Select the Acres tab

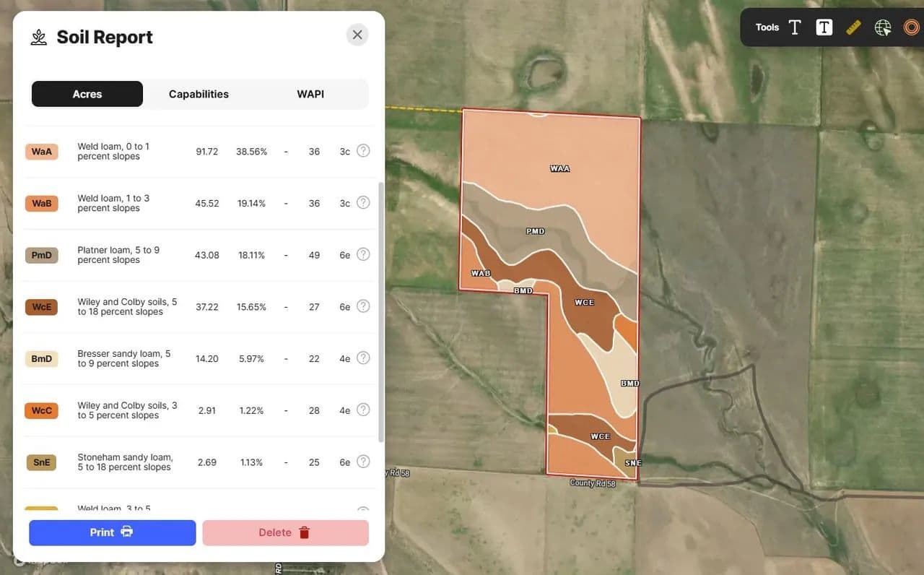click(x=87, y=94)
